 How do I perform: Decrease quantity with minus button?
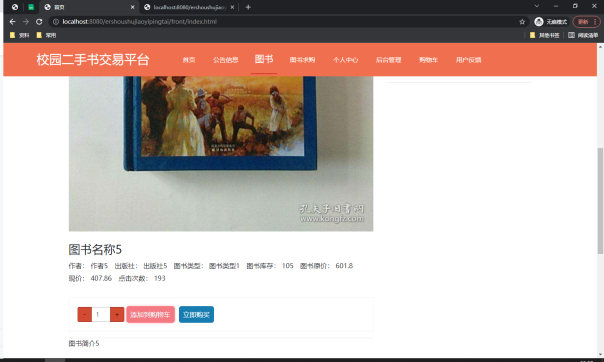84,315
